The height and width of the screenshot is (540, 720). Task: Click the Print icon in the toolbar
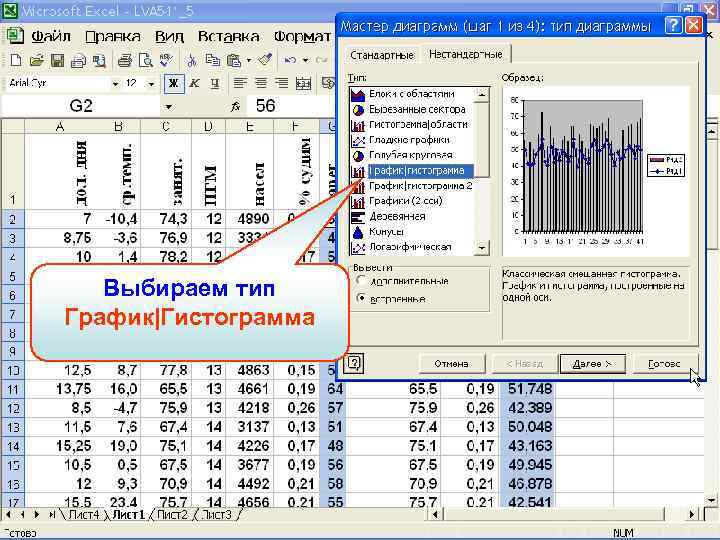pos(124,60)
